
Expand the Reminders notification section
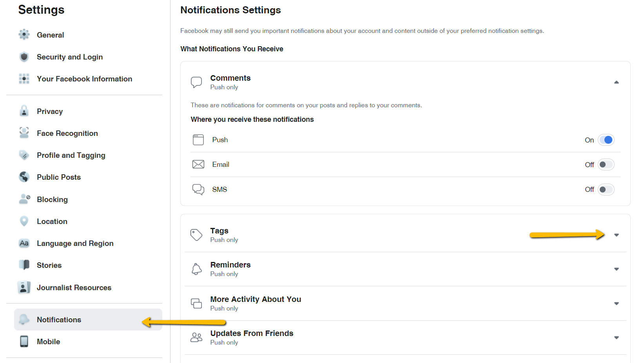pyautogui.click(x=617, y=269)
